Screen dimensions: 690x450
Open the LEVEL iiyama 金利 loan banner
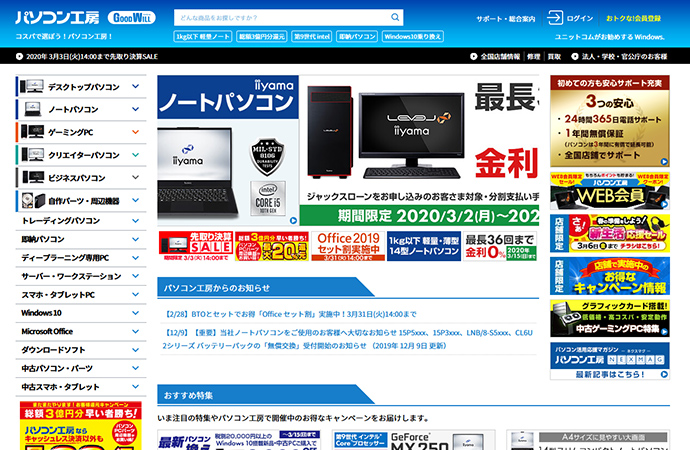tap(419, 150)
